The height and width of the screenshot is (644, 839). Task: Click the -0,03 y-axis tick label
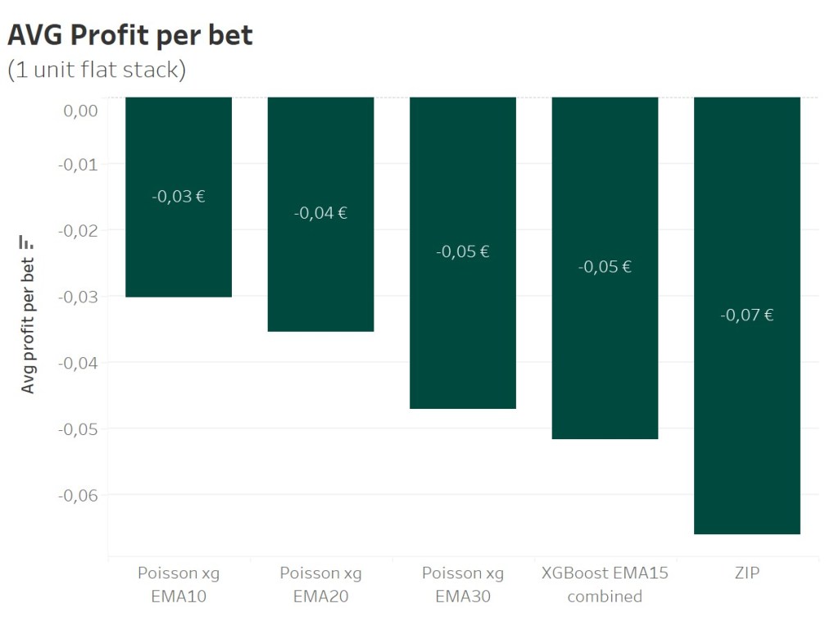(x=78, y=297)
